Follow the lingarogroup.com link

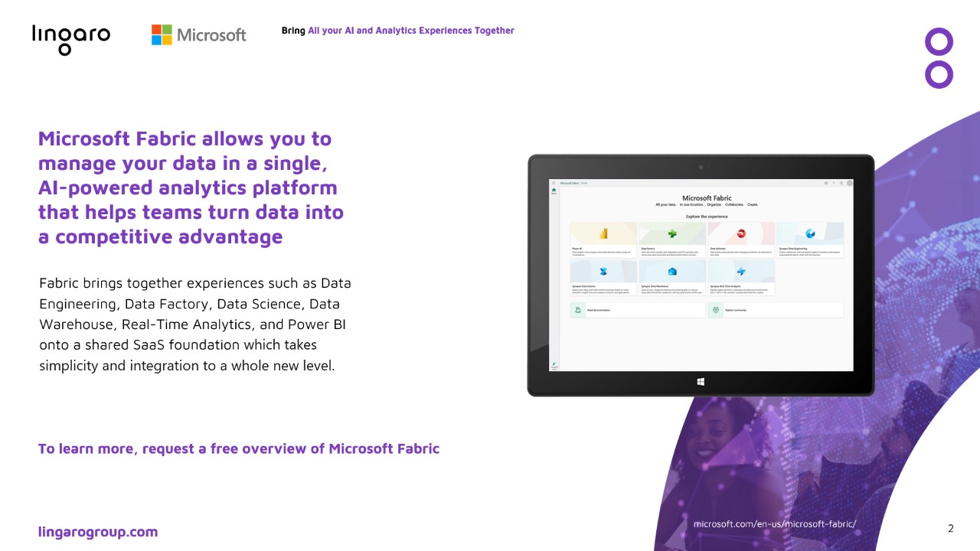click(x=98, y=532)
